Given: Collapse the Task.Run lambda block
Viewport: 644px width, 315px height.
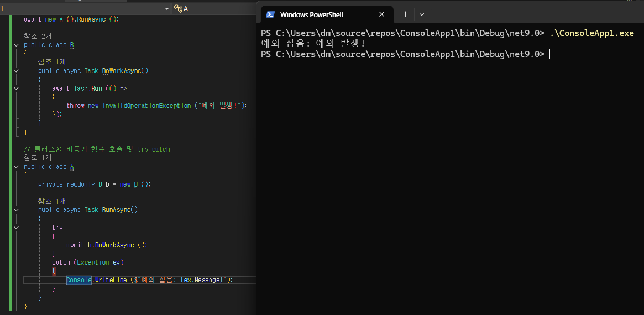Looking at the screenshot, I should (16, 89).
